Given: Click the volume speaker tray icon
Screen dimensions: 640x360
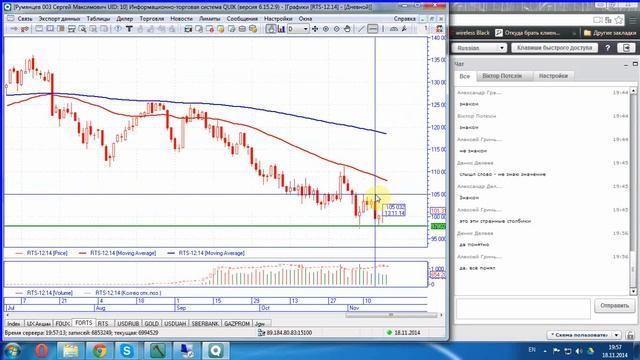Looking at the screenshot, I should [x=579, y=351].
